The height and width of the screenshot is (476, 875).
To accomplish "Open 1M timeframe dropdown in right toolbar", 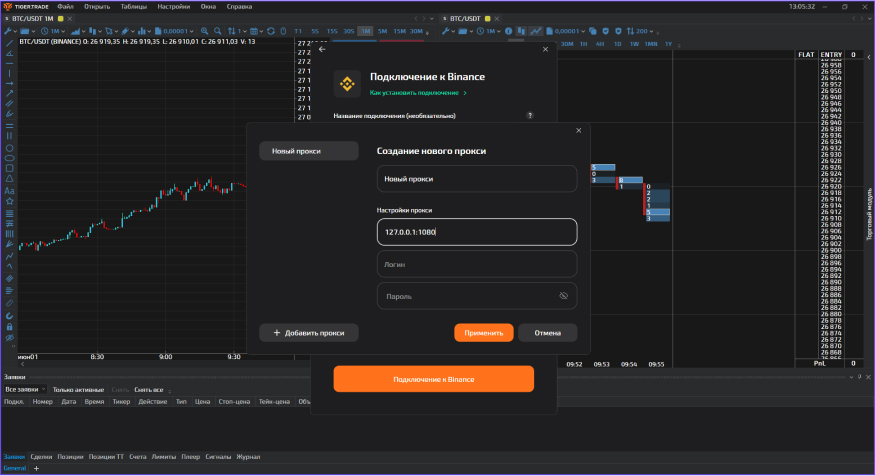I will click(x=489, y=31).
